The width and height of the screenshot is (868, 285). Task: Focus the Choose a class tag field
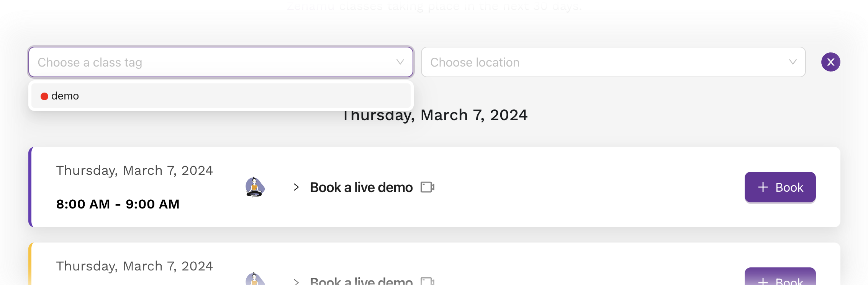(221, 62)
